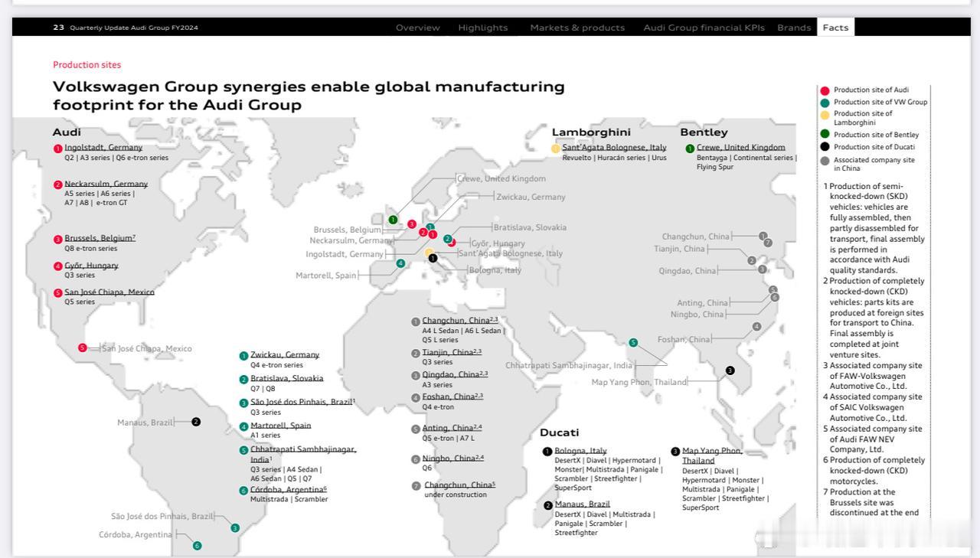Select gray marker 7 on China map
The height and width of the screenshot is (558, 980).
coord(768,243)
